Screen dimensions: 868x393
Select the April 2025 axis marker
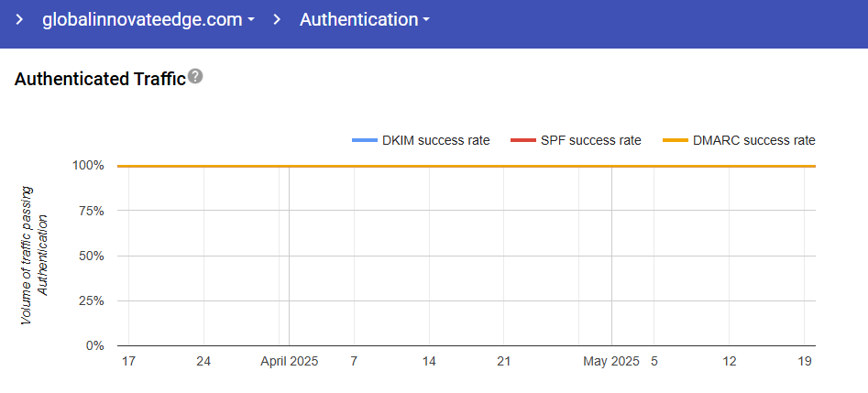pyautogui.click(x=290, y=362)
